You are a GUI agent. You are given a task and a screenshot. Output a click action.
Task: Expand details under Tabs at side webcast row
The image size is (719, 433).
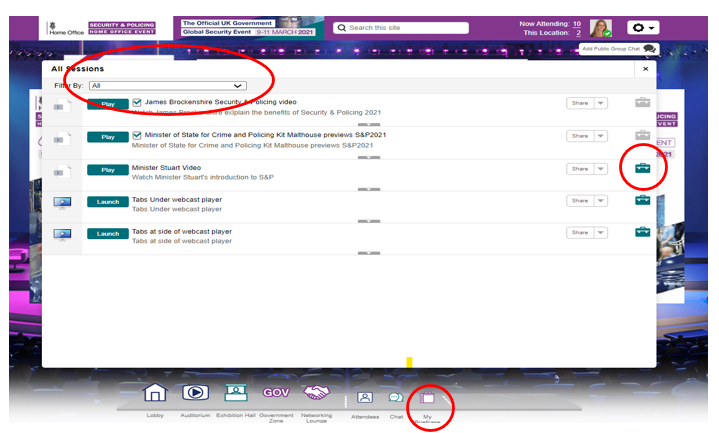[x=369, y=253]
